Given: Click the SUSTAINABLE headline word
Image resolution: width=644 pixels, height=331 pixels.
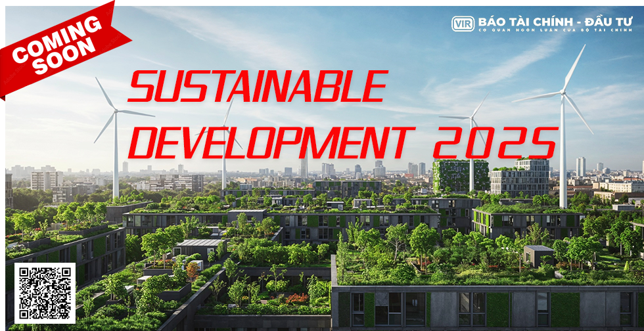Looking at the screenshot, I should coord(256,87).
